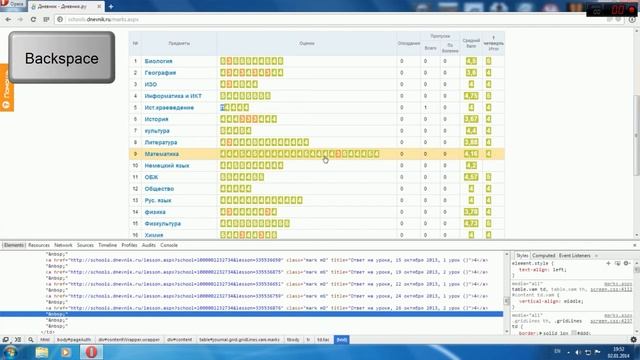Click first highlighted mark in Ист.краеведение row
Screen dimensions: 640x360
(222, 107)
